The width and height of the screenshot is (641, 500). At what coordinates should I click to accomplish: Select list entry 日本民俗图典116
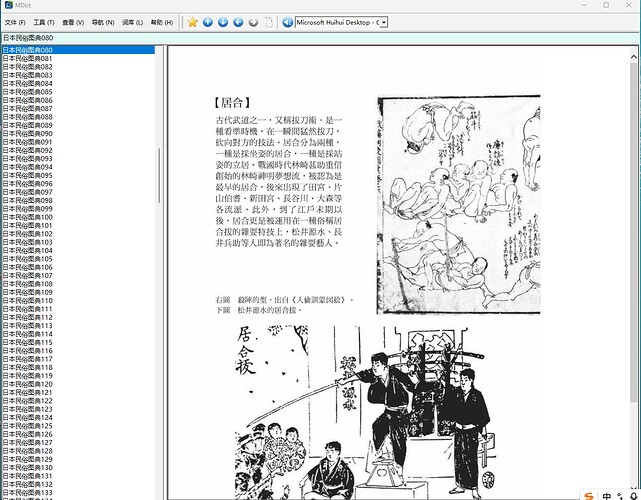[78, 351]
